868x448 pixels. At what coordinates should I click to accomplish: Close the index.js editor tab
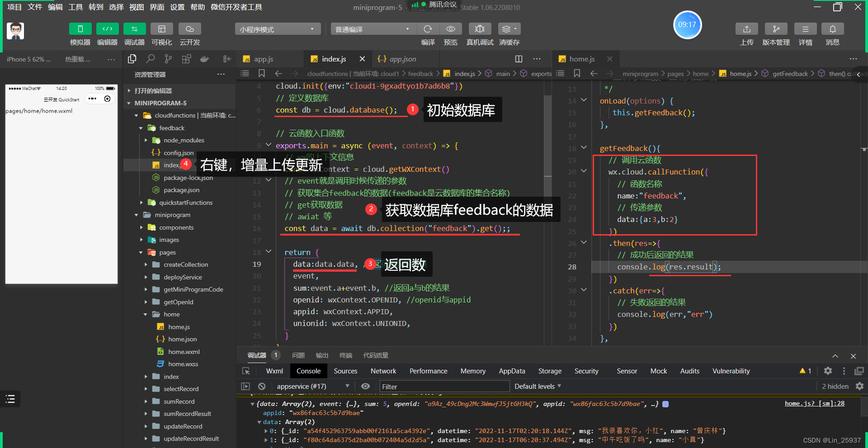tap(362, 59)
